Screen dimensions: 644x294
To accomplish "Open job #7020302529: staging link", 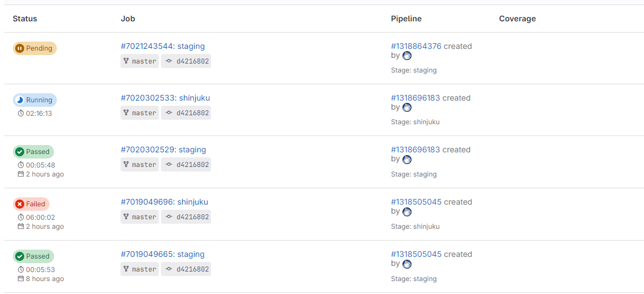I will pyautogui.click(x=163, y=150).
